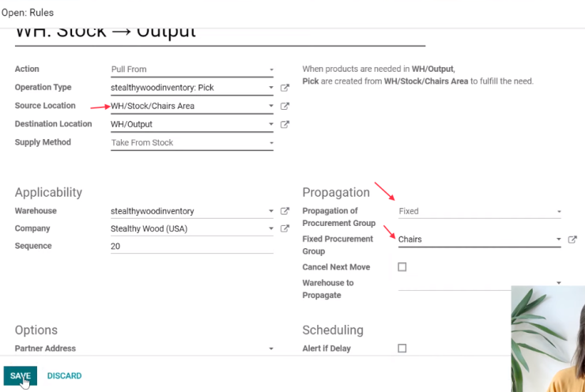Image resolution: width=585 pixels, height=392 pixels.
Task: Open external link for Operation Type
Action: 285,88
